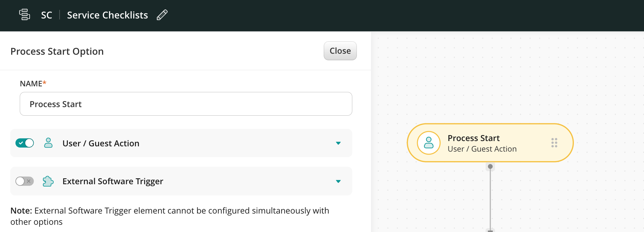Viewport: 644px width, 232px height.
Task: Expand the External Software Trigger dropdown arrow
Action: (x=338, y=181)
